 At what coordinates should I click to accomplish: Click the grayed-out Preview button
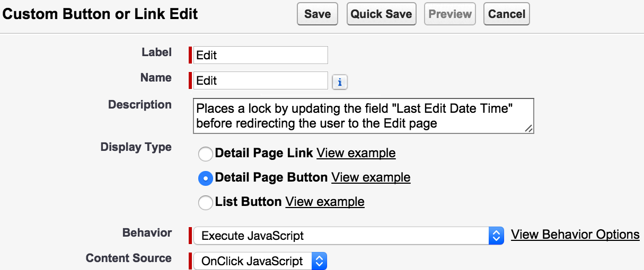click(450, 14)
